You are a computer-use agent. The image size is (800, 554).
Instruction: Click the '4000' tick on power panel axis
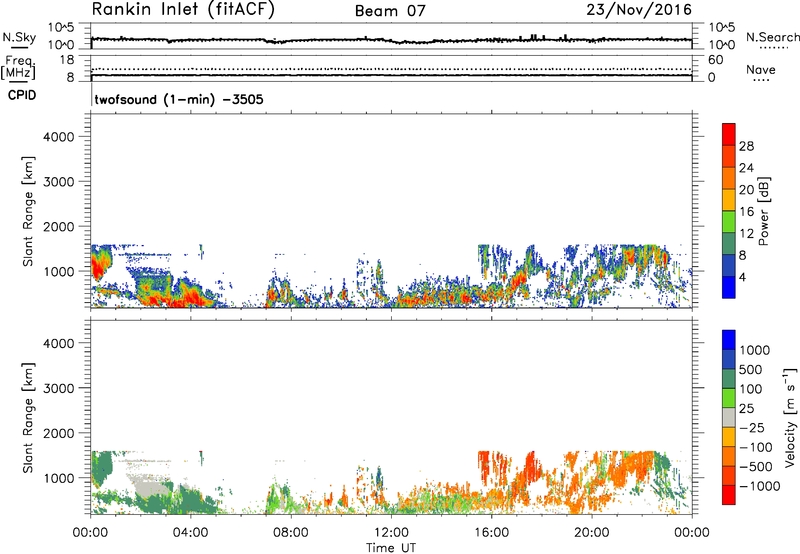click(x=59, y=137)
